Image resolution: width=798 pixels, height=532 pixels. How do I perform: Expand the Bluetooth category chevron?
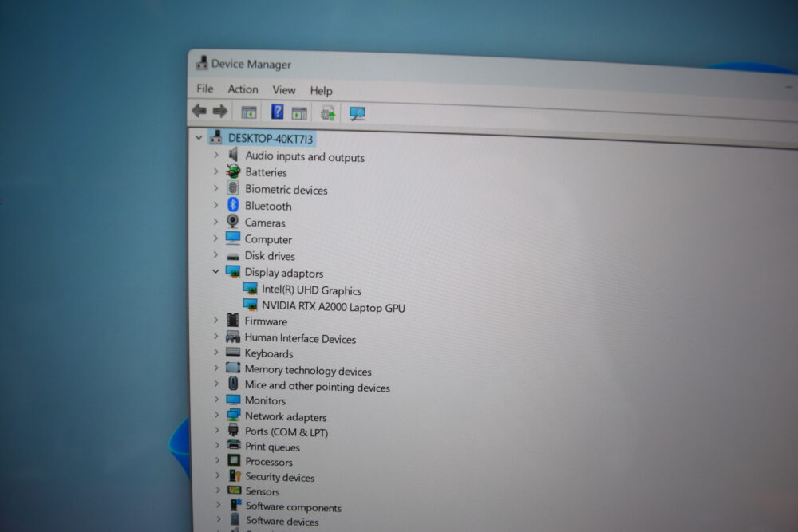tap(215, 205)
